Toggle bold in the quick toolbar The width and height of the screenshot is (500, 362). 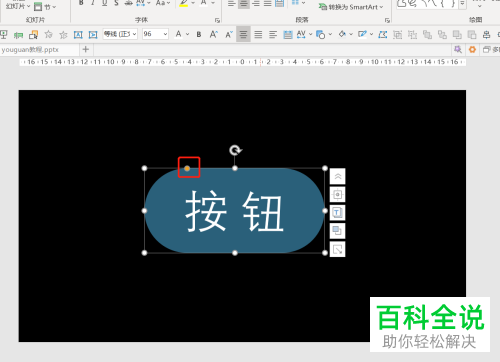[199, 34]
